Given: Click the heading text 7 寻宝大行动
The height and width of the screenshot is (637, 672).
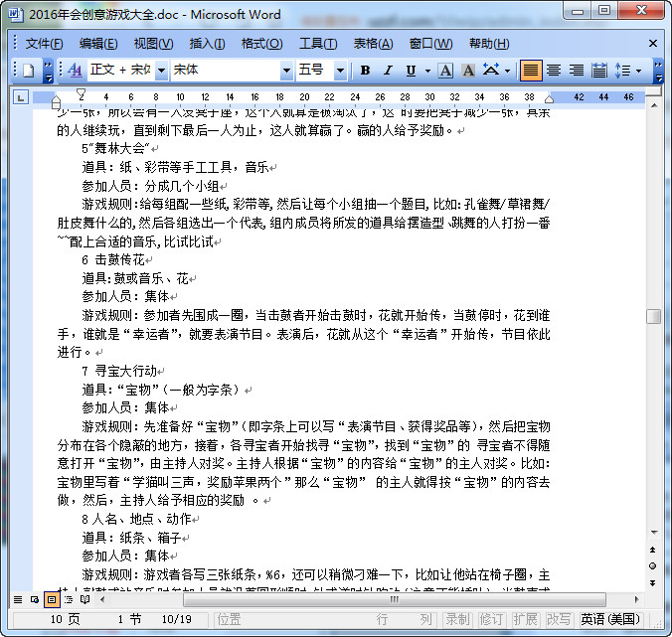Looking at the screenshot, I should 119,371.
